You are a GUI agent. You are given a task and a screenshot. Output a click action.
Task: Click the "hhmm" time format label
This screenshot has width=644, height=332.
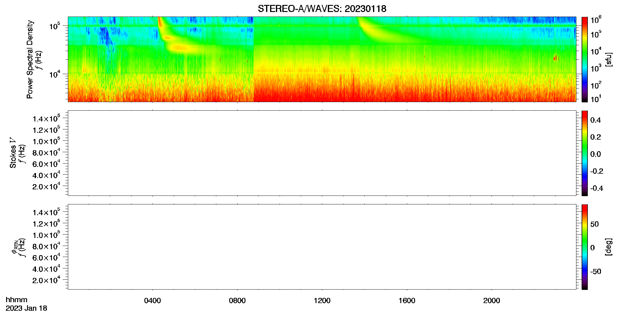(x=17, y=300)
